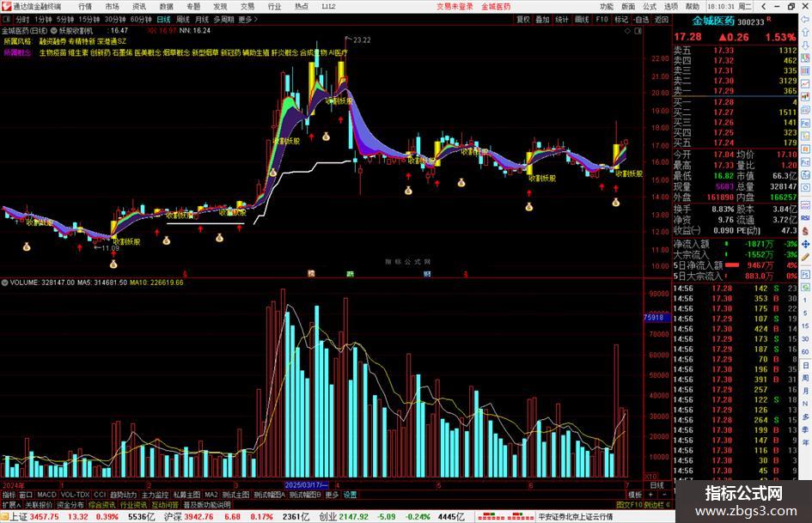This screenshot has height=523, width=812.
Task: Open the F10 info icon in right sidebar
Action: (805, 124)
